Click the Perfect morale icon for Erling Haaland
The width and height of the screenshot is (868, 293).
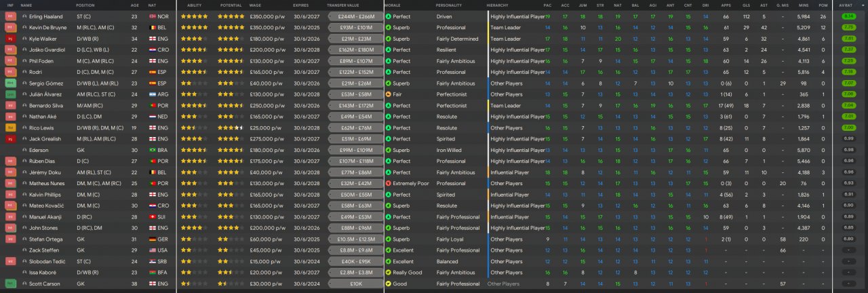click(x=388, y=16)
